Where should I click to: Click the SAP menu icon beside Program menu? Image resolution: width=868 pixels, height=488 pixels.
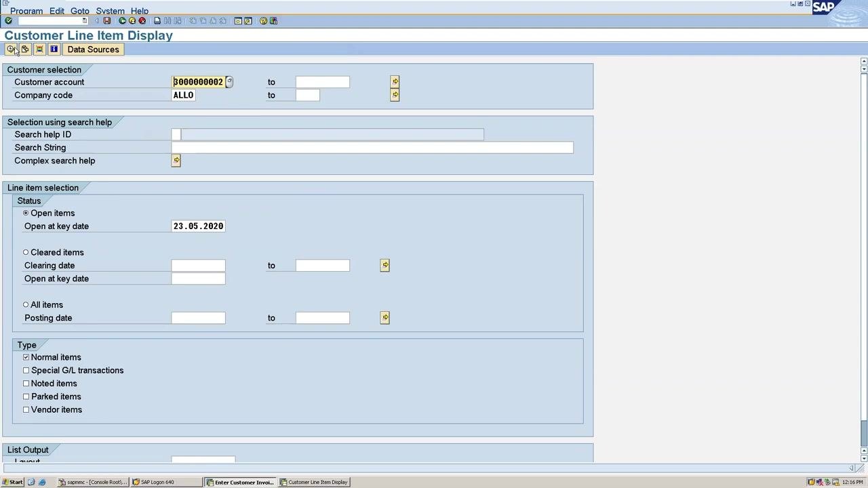click(5, 3)
